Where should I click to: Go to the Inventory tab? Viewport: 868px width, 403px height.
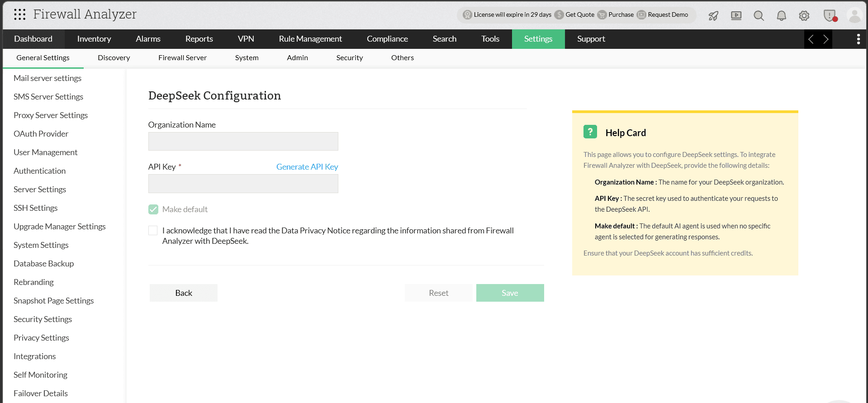point(94,39)
